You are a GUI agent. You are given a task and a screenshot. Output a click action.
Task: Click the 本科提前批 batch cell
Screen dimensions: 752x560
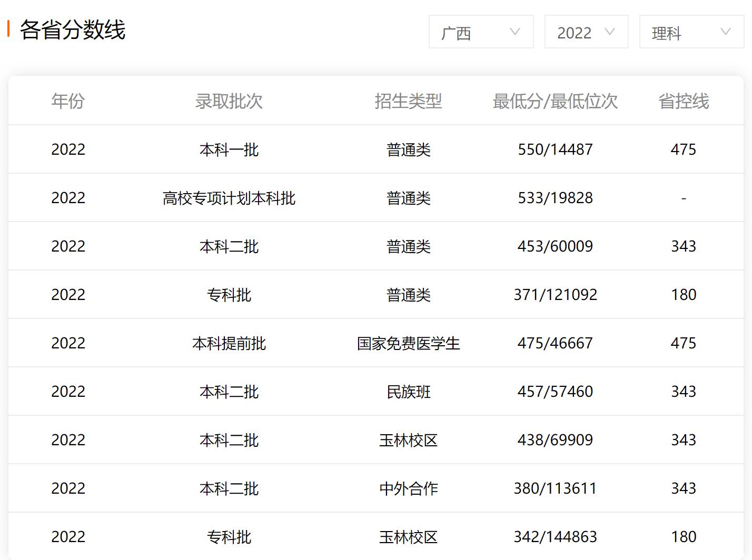pos(229,343)
